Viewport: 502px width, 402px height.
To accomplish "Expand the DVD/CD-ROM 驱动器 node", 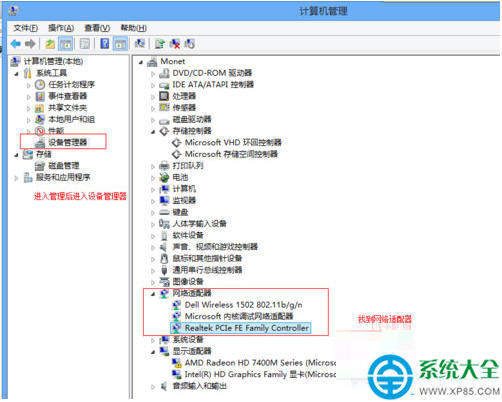I will pos(153,74).
